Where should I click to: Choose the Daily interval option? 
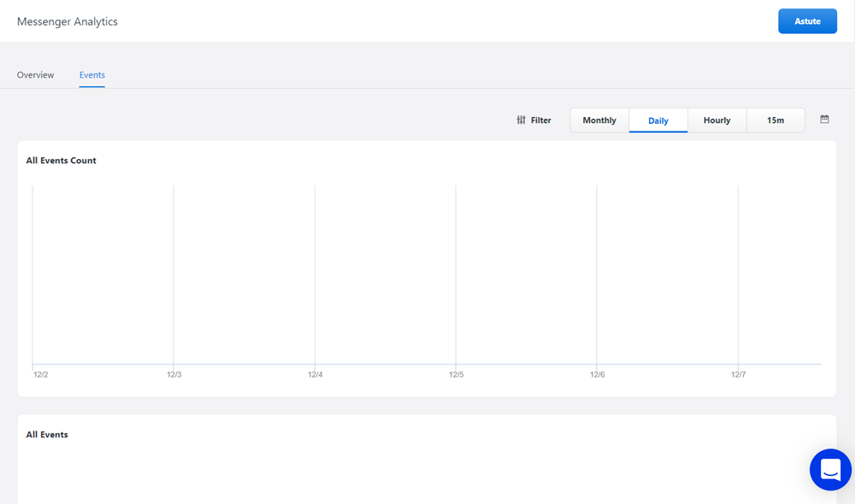click(x=658, y=120)
